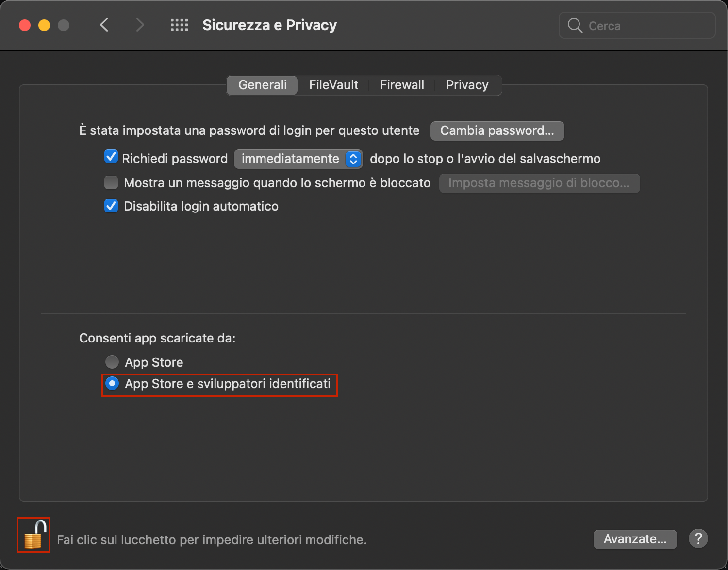The width and height of the screenshot is (728, 570).
Task: Select 'App Store e sviluppatori identificati'
Action: point(112,384)
